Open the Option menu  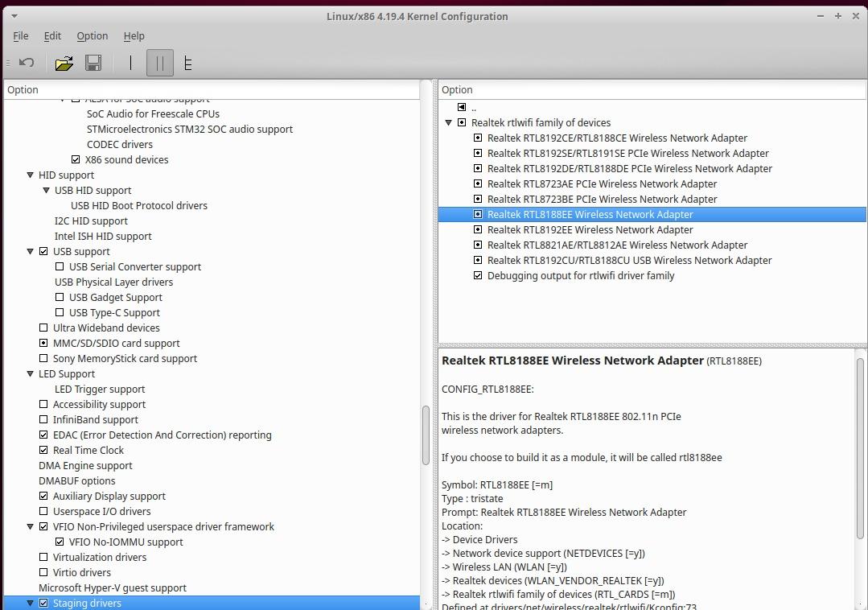point(92,35)
